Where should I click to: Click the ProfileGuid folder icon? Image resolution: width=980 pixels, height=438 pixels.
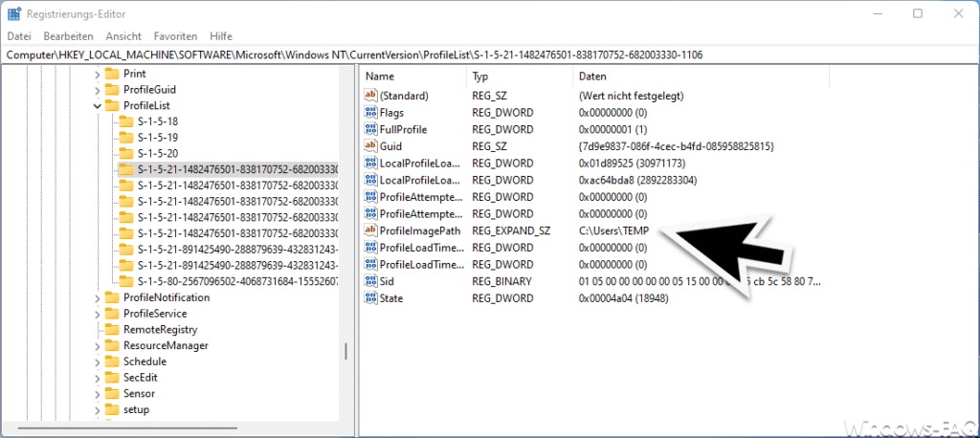[112, 89]
